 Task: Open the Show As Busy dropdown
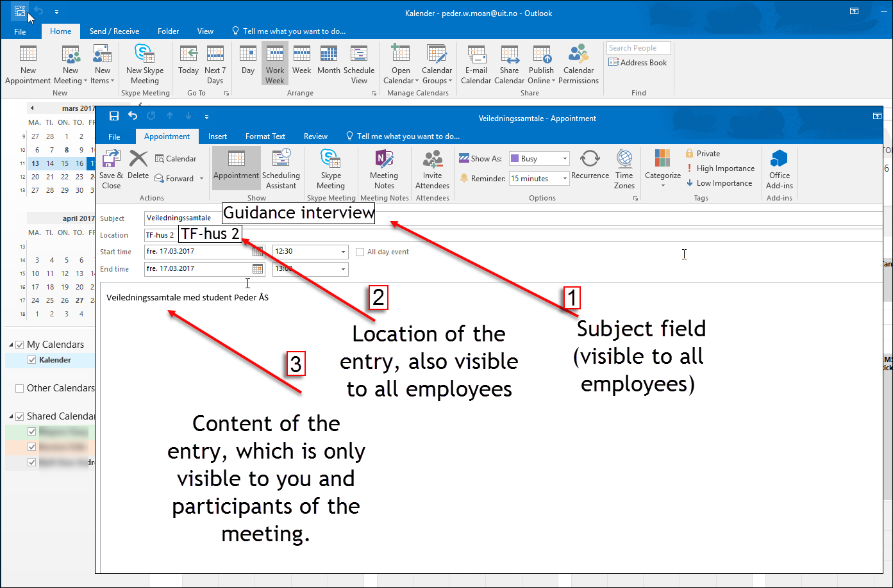565,159
